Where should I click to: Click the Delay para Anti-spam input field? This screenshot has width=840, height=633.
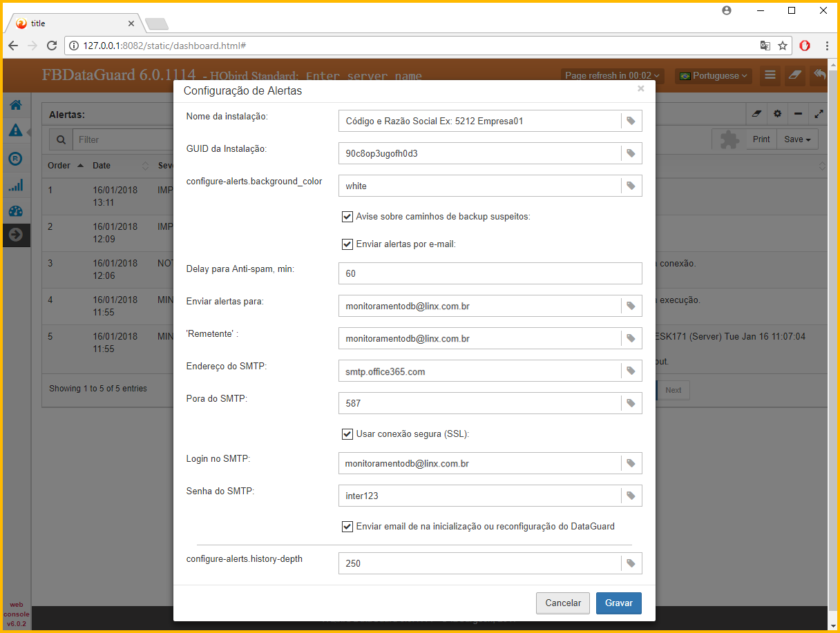(x=490, y=273)
